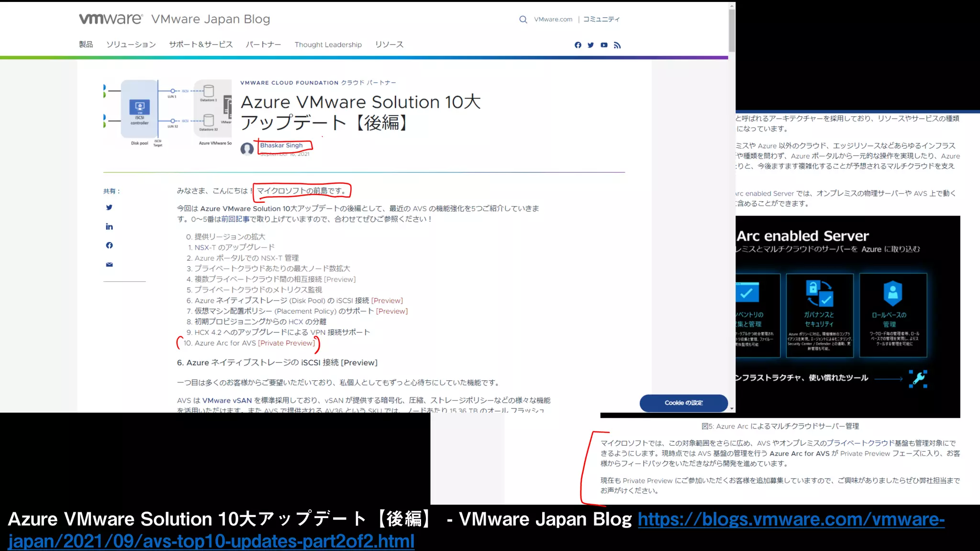Share article via Facebook sidebar icon

click(x=109, y=245)
